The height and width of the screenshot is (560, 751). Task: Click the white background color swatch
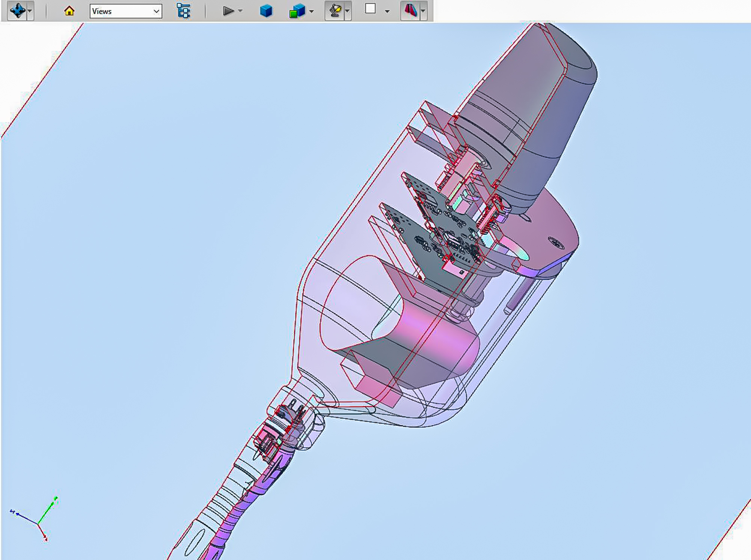pyautogui.click(x=370, y=9)
